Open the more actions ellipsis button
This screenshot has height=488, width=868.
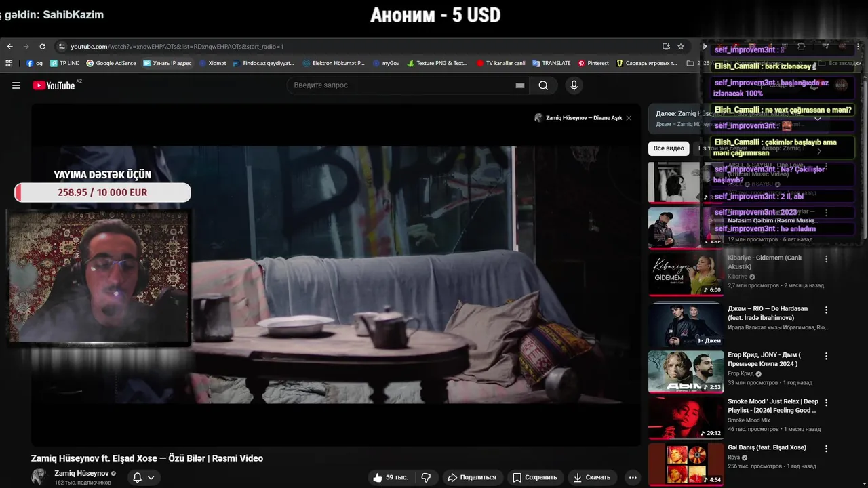click(633, 477)
